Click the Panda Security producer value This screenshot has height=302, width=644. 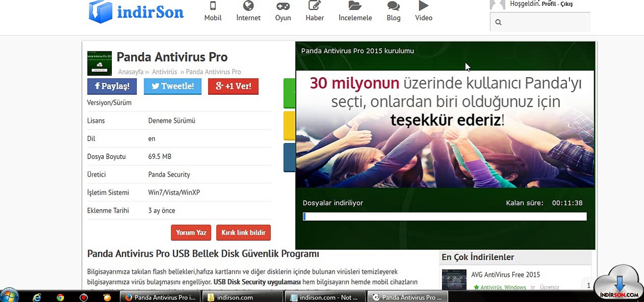[169, 175]
